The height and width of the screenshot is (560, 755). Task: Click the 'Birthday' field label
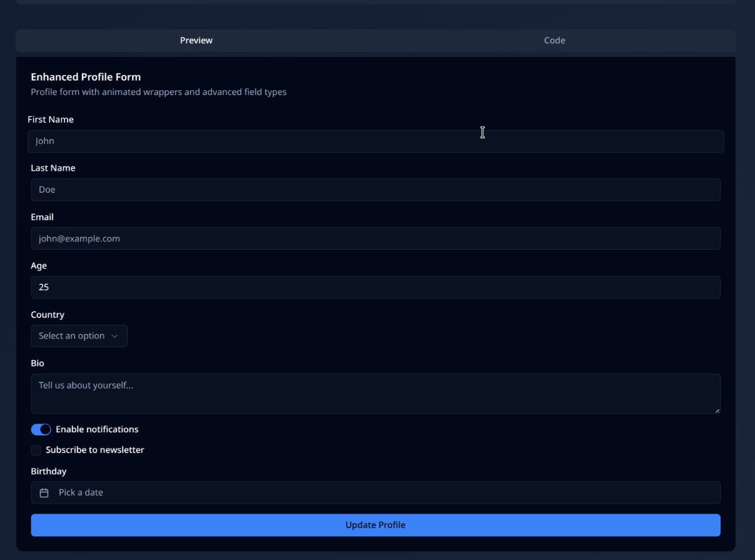(48, 471)
